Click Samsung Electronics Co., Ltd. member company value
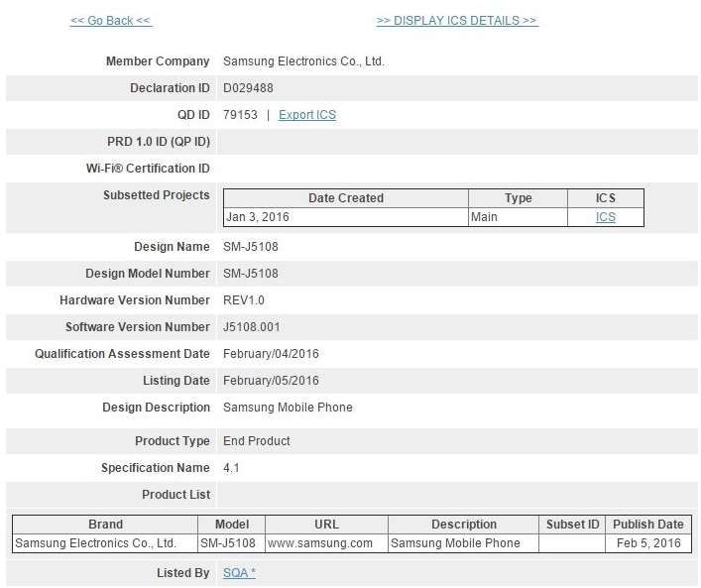The width and height of the screenshot is (701, 588). [303, 61]
